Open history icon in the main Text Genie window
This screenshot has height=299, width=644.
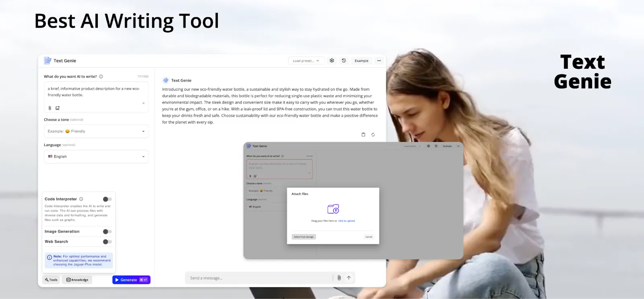(x=344, y=61)
